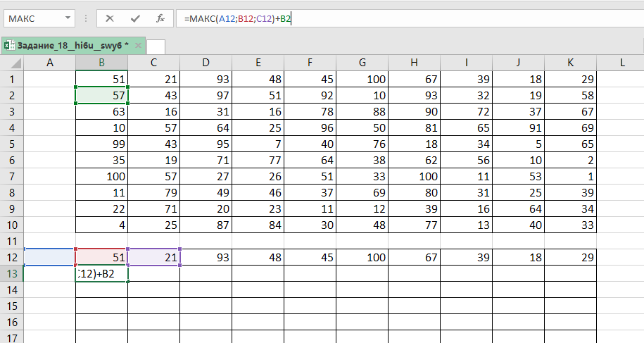Select row header 12
This screenshot has width=644, height=343.
(x=12, y=257)
